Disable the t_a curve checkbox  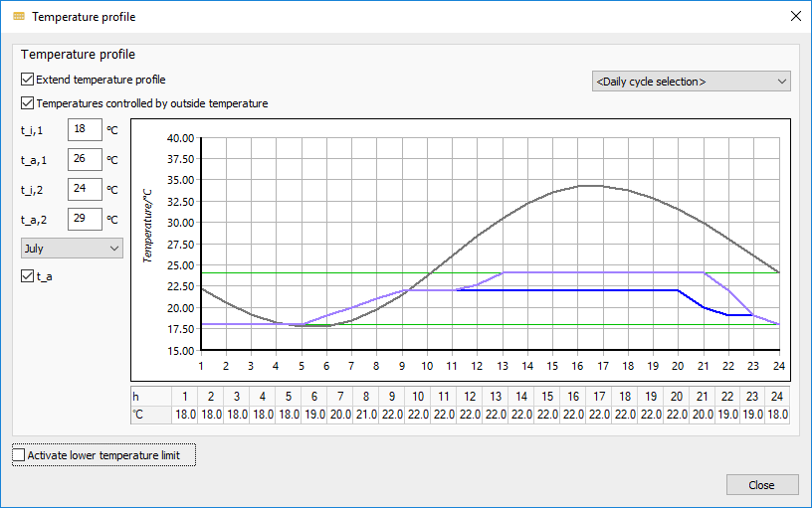[28, 276]
